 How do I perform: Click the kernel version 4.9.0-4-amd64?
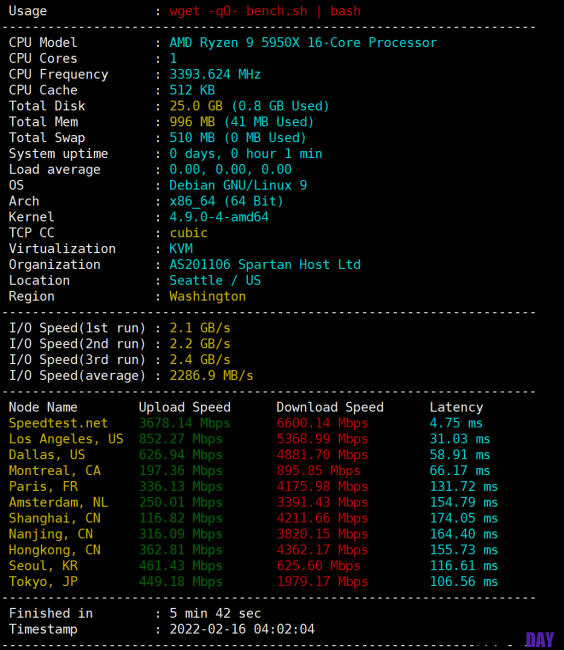click(x=219, y=217)
